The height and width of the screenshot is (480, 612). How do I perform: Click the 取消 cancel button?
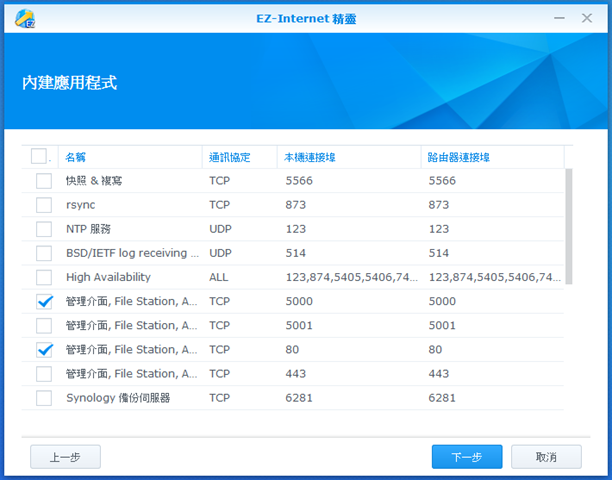coord(546,457)
